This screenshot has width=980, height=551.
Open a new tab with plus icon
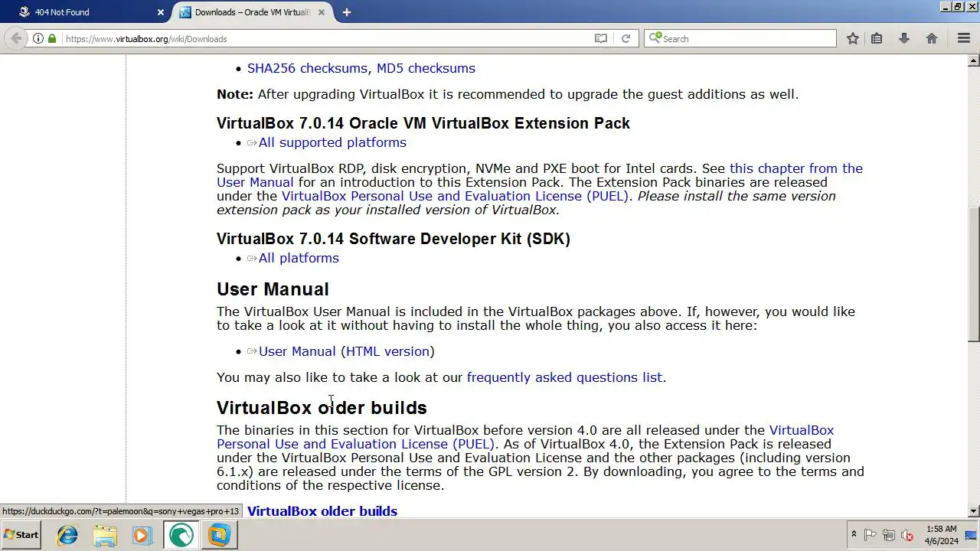(x=346, y=12)
